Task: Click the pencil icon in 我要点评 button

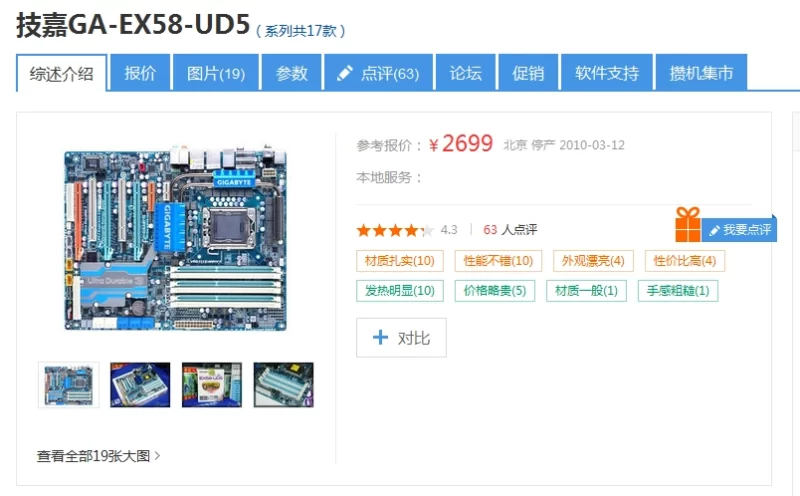Action: click(714, 230)
